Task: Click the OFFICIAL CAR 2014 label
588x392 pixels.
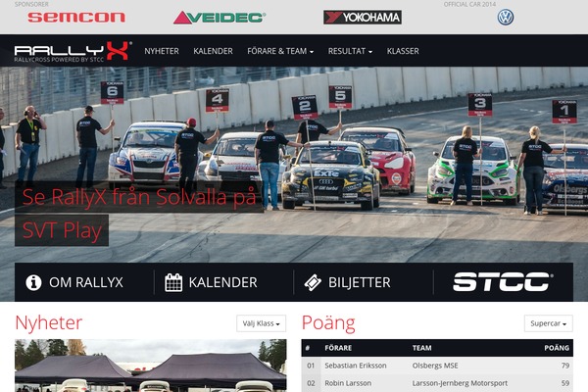Action: point(469,4)
